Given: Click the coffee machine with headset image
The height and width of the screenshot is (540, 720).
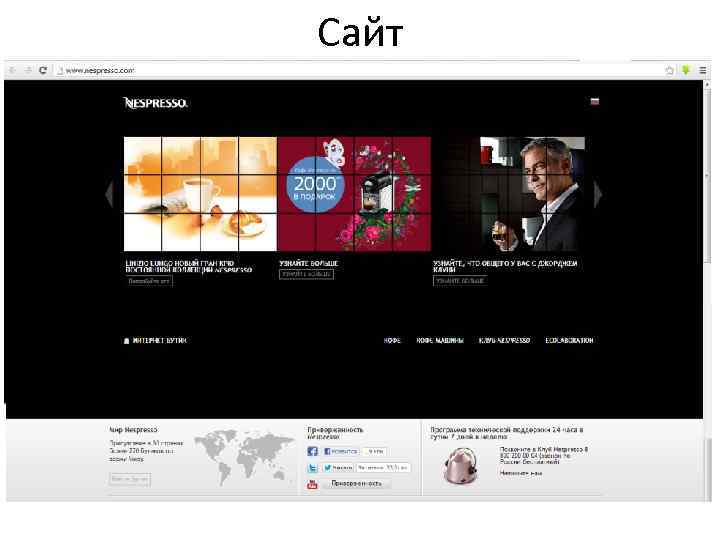Looking at the screenshot, I should coord(461,466).
